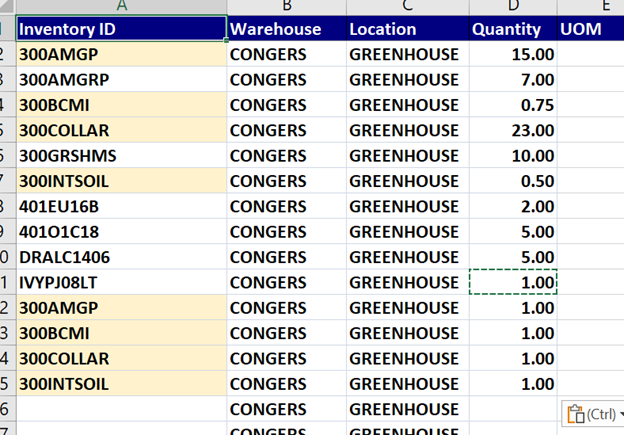Select the cell containing 300AMGRP
Image resolution: width=624 pixels, height=435 pixels.
(122, 79)
